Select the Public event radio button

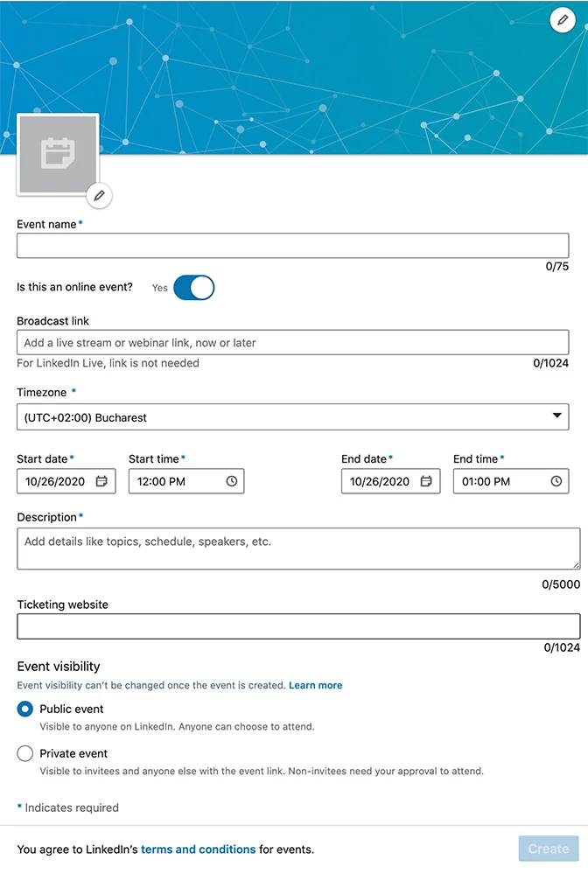pyautogui.click(x=25, y=710)
